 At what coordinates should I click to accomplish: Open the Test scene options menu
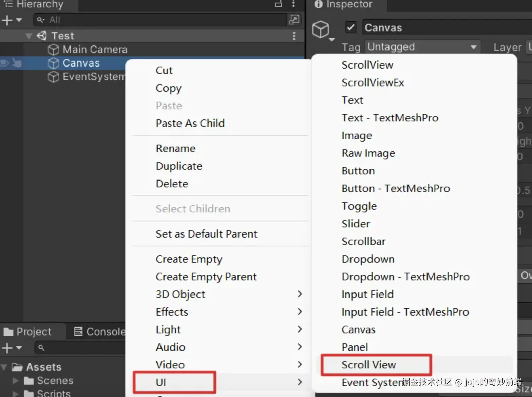click(294, 36)
